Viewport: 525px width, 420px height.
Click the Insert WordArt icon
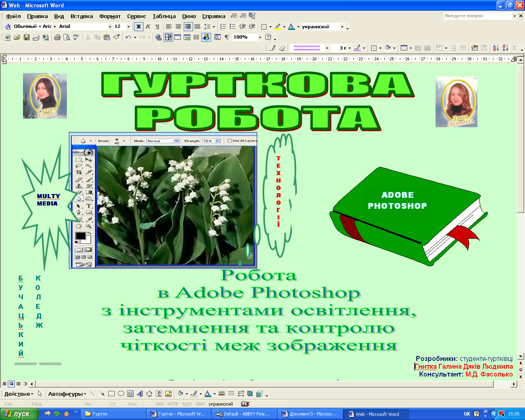[x=140, y=394]
